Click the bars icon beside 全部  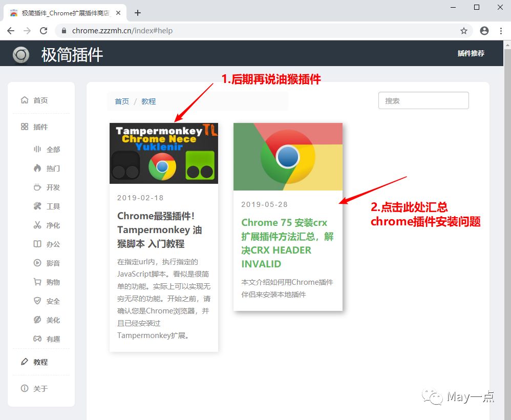click(37, 149)
